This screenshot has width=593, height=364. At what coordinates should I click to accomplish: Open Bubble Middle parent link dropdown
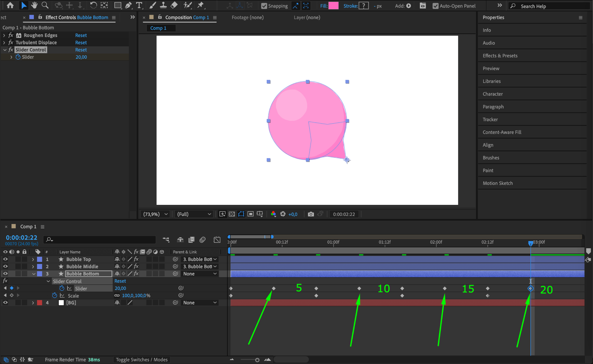pyautogui.click(x=200, y=266)
